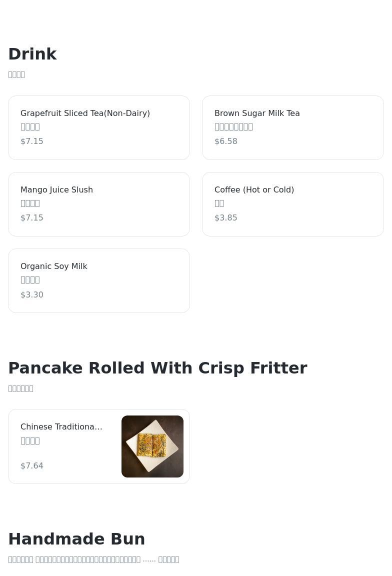392x576 pixels.
Task: Click the Drink section heading
Action: coord(32,54)
